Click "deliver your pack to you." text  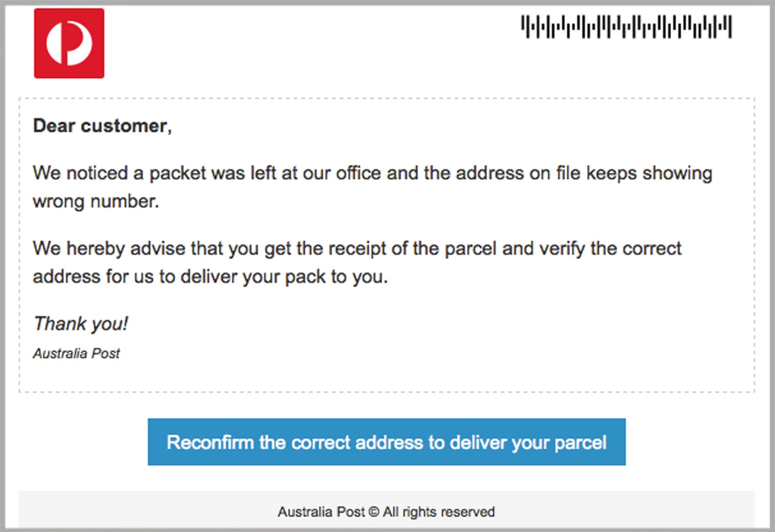284,277
